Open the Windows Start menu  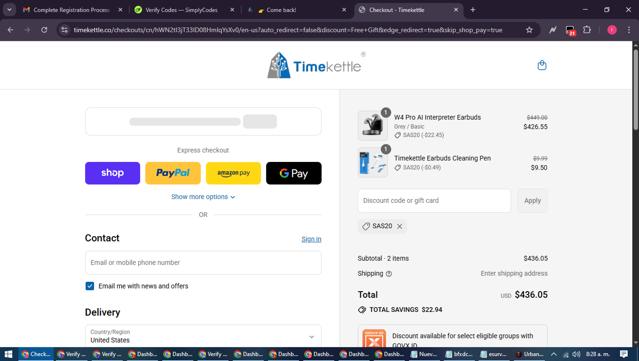pyautogui.click(x=9, y=354)
